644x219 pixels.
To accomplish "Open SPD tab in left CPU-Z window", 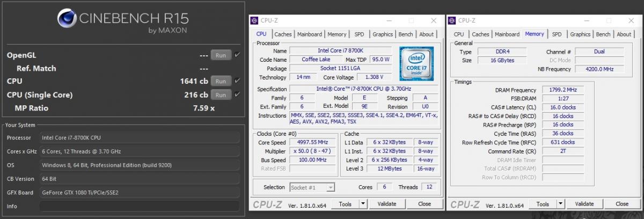I will [359, 34].
